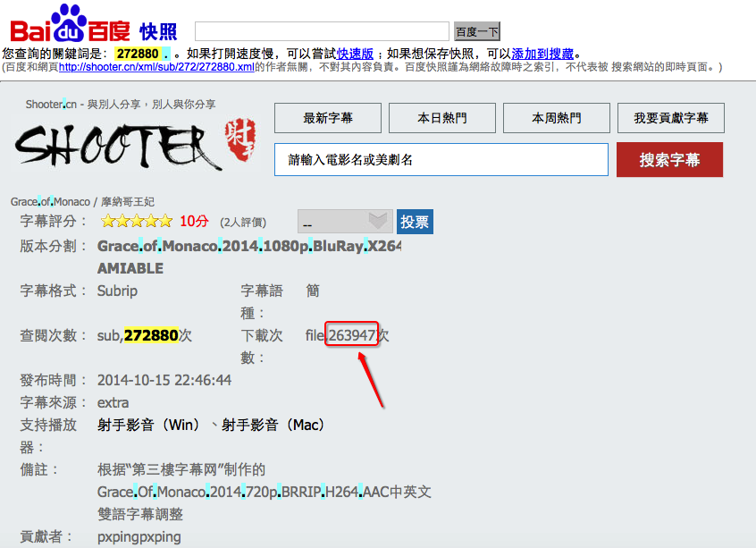
Task: Click the 雙語字幕調整 note line
Action: click(x=140, y=514)
